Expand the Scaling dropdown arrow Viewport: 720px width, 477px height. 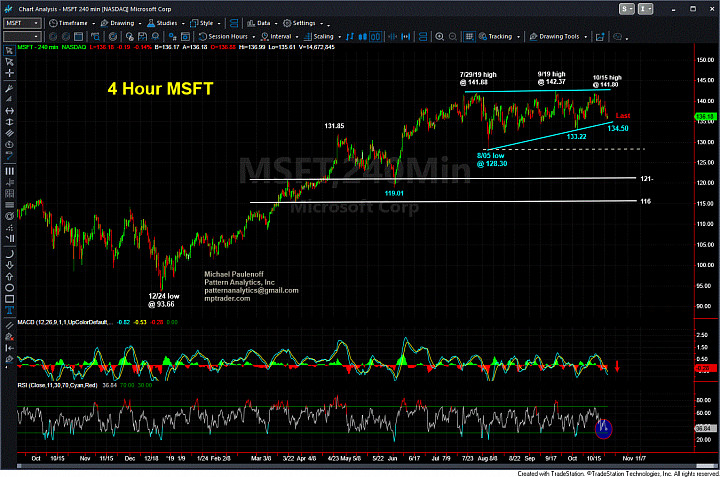pyautogui.click(x=339, y=37)
